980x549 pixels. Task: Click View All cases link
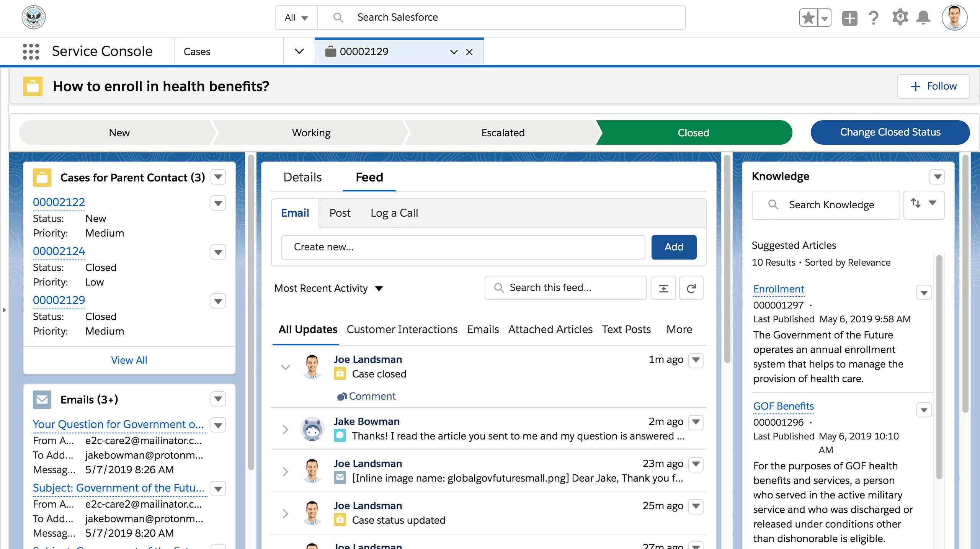[x=129, y=360]
